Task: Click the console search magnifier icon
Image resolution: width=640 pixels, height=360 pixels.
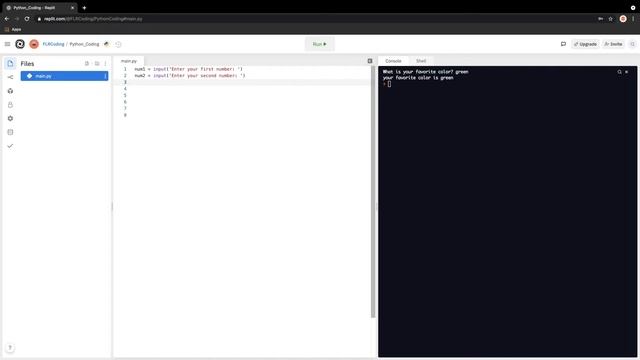Action: 619,72
